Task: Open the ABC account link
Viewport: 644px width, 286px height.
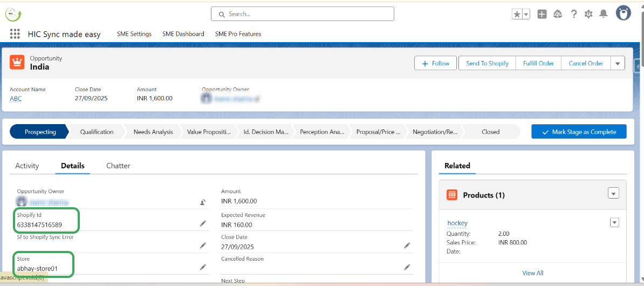Action: coord(16,99)
